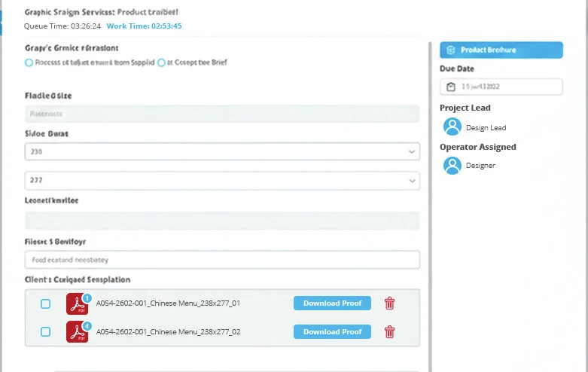Click the Designer operator avatar icon
This screenshot has width=588, height=372.
(x=452, y=166)
